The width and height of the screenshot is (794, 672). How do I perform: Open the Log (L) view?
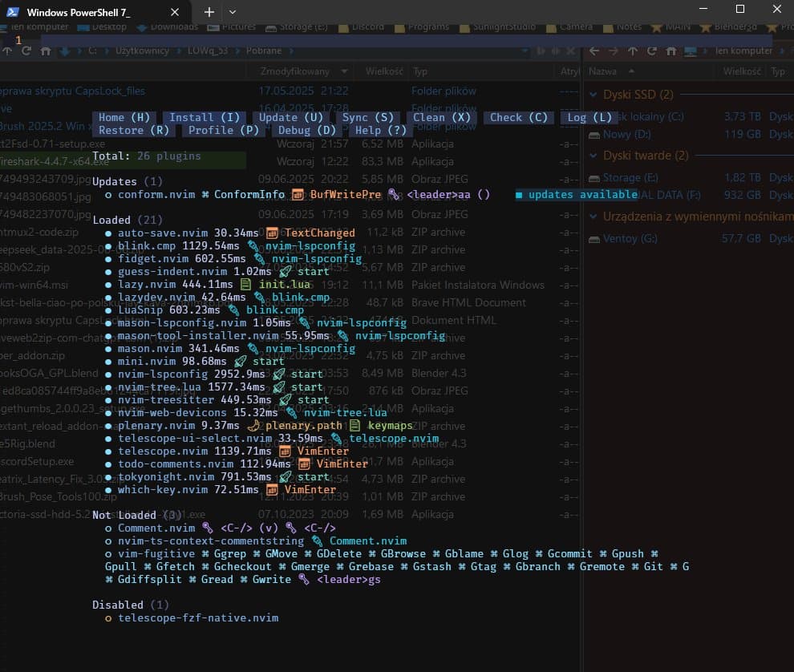coord(589,118)
